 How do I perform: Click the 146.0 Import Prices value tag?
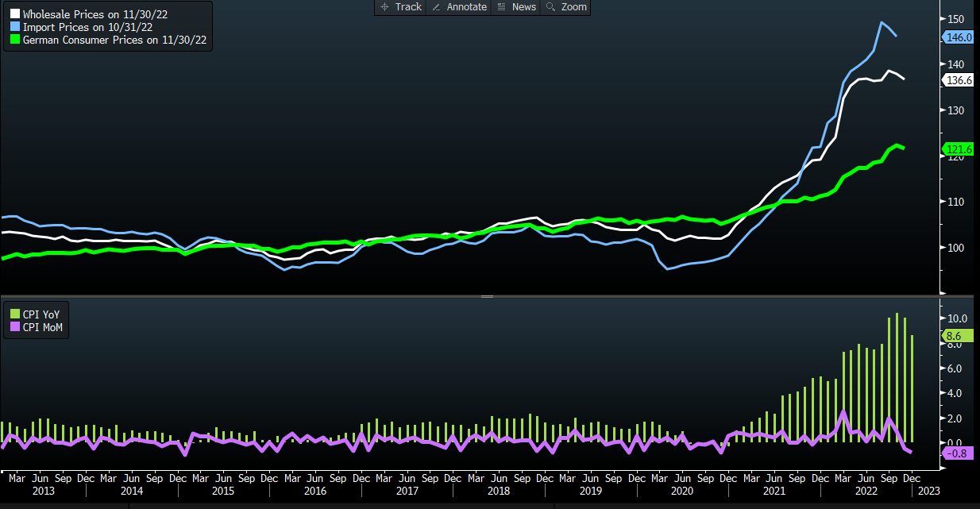point(958,37)
